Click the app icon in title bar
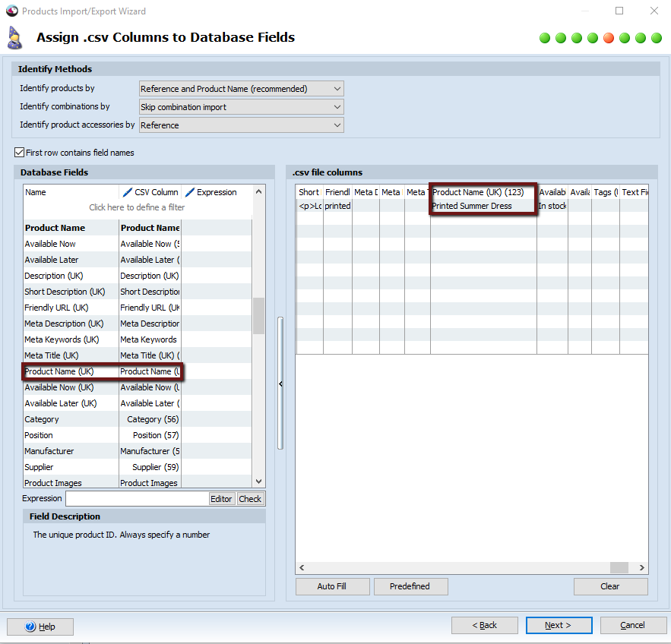This screenshot has height=644, width=671. 11,11
